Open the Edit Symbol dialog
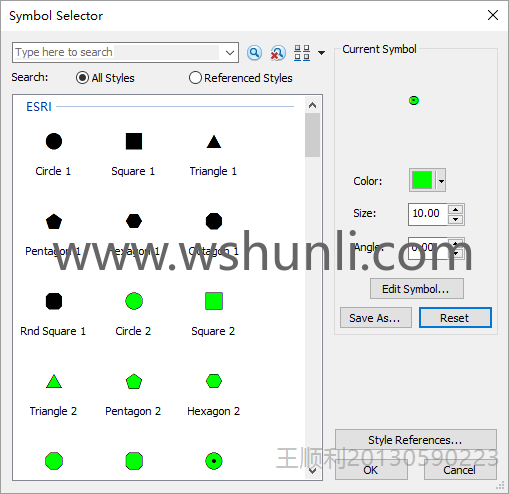This screenshot has height=494, width=509. click(417, 289)
